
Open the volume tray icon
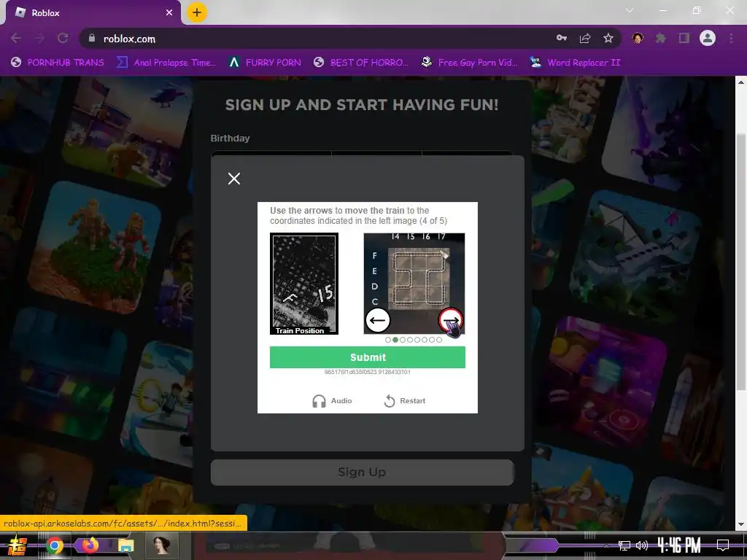[642, 545]
